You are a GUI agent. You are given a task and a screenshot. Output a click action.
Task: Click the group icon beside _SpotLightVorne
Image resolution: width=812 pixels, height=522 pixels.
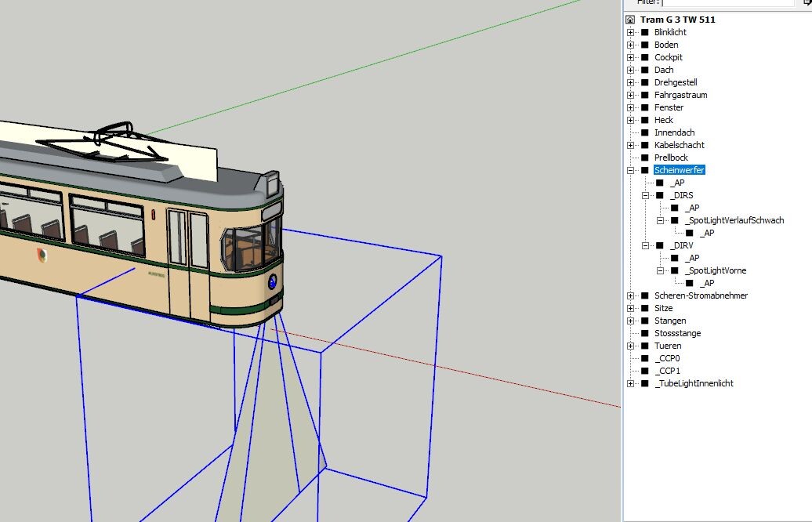pos(675,270)
